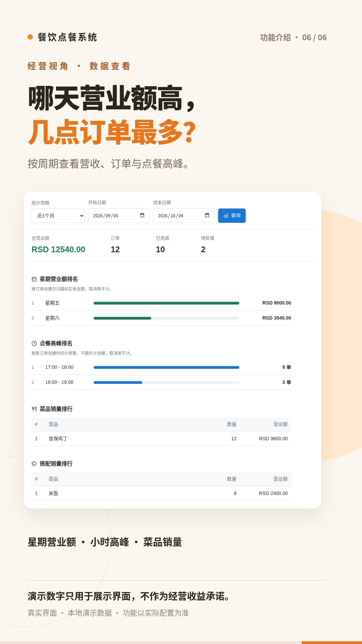The image size is (362, 644).
Task: Click the amount RSD 3540.00
Action: tap(277, 318)
